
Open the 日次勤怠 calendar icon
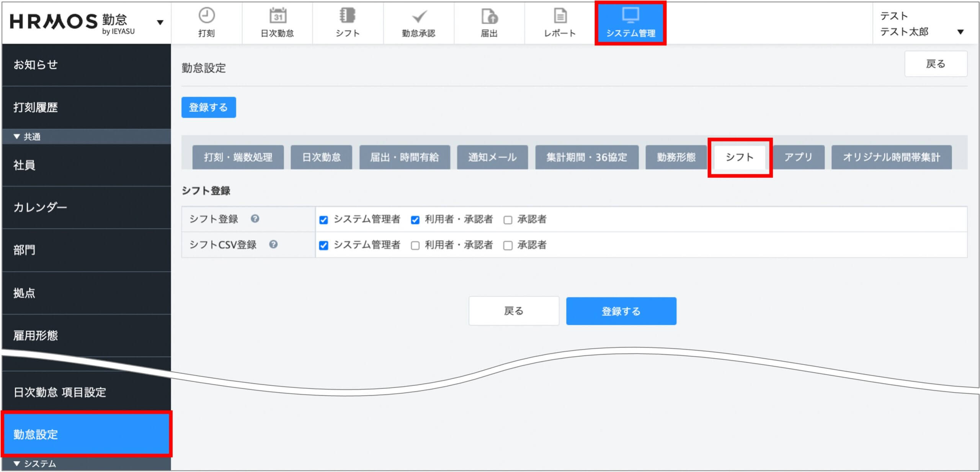278,16
